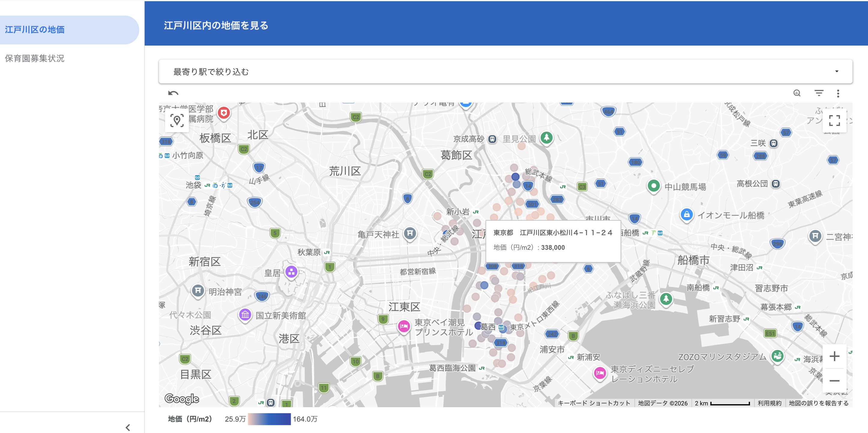Click the 東京ベイ潮見プリンスホテル hotel marker
Screen dimensions: 868x433
[x=404, y=327]
